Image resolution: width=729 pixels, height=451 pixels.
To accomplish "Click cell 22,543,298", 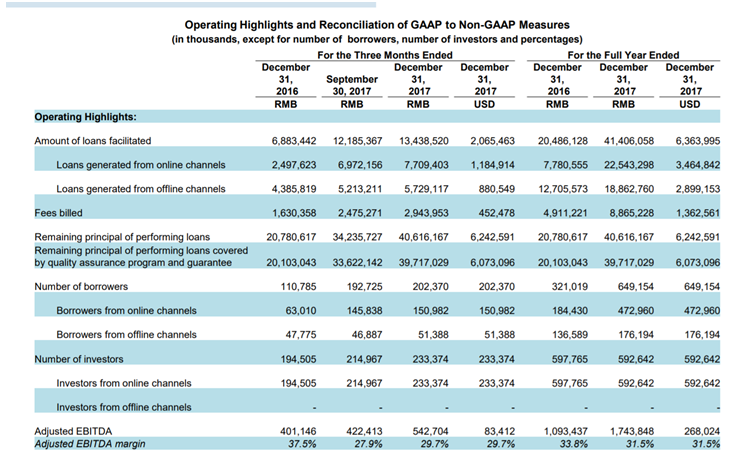I will (629, 165).
